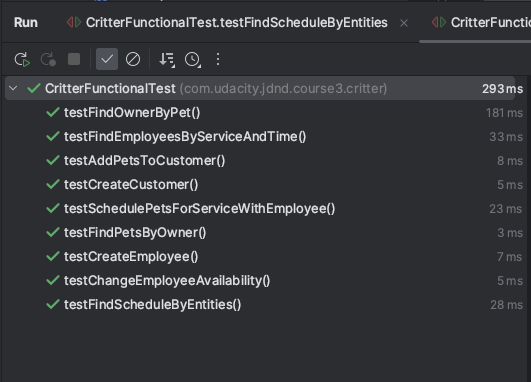This screenshot has height=382, width=531.
Task: Select the testFindScheduleByEntities run tab
Action: pos(227,23)
